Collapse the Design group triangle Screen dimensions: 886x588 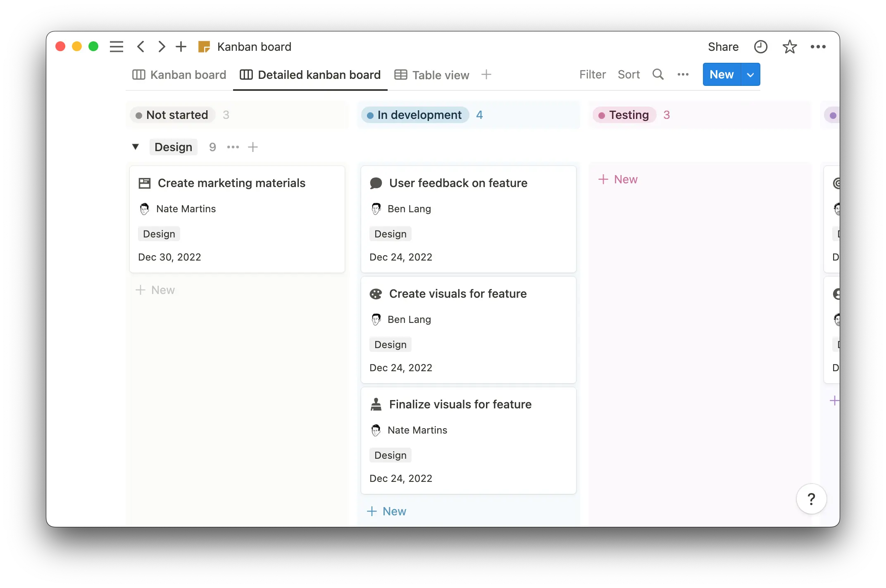(136, 147)
